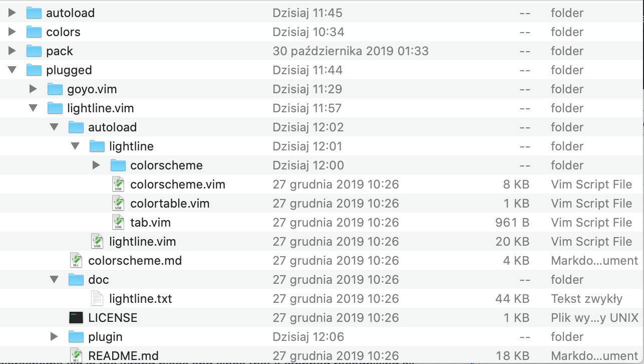
Task: Click the plain text icon beside lightline.txt
Action: pyautogui.click(x=97, y=298)
